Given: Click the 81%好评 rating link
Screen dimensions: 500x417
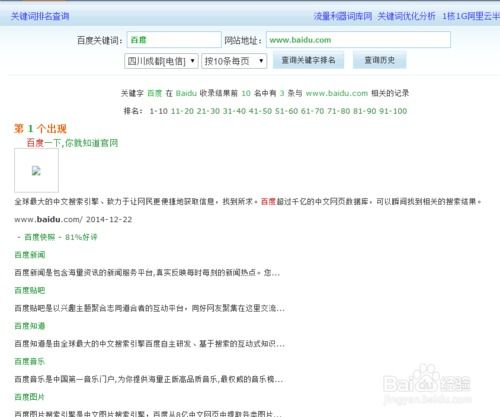Looking at the screenshot, I should pyautogui.click(x=81, y=237).
